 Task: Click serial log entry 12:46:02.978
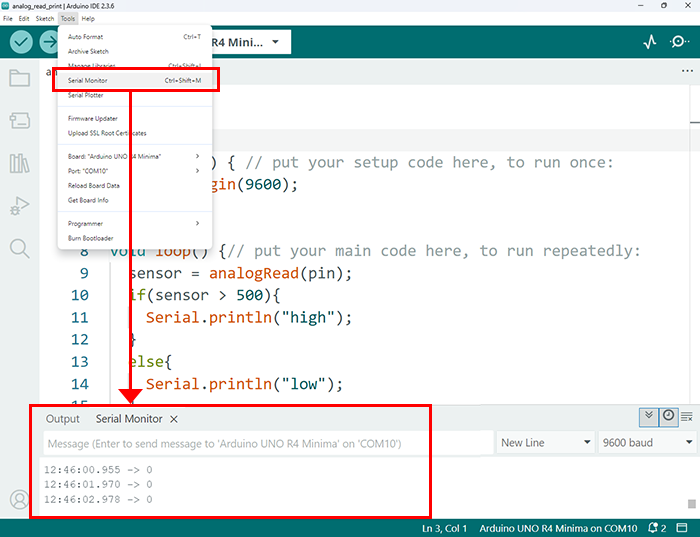point(98,499)
